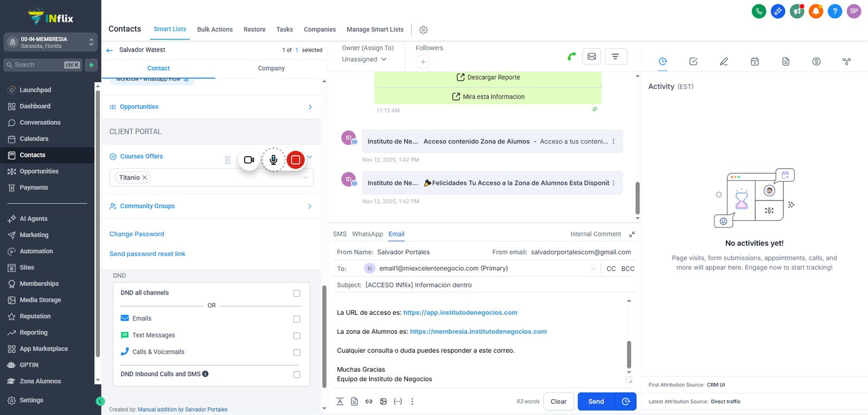Expand the Community Groups section
This screenshot has height=415, width=868.
[x=211, y=206]
